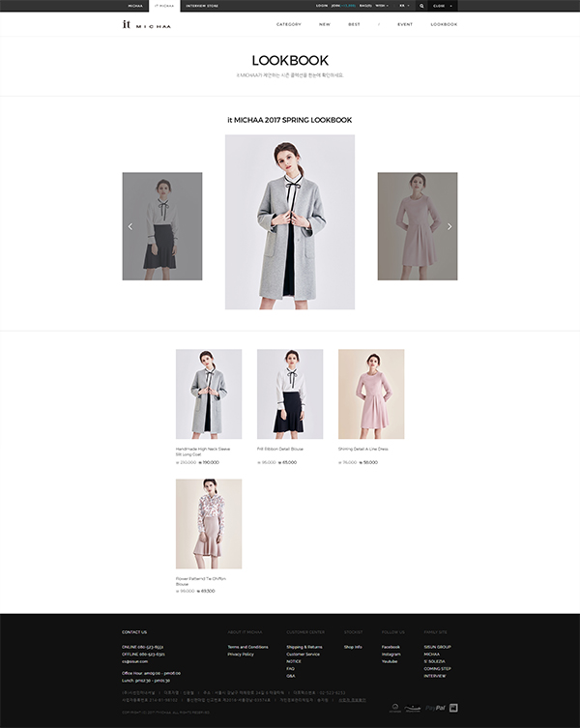The image size is (580, 728).
Task: Open FAQ footer link
Action: [290, 669]
